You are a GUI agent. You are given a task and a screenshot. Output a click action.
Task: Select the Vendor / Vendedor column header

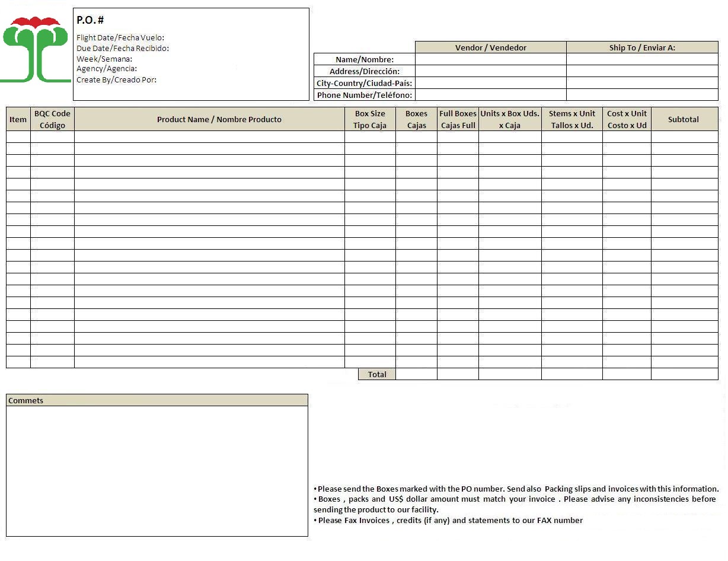491,47
